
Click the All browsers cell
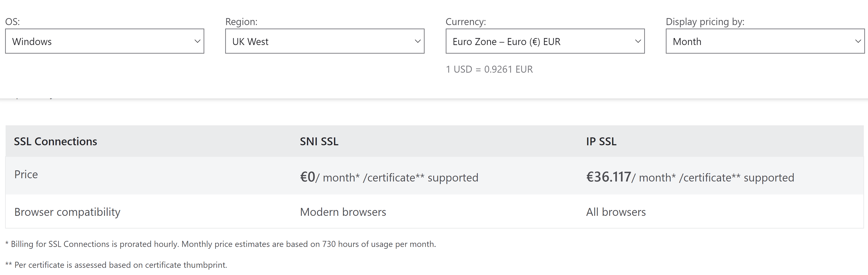[x=616, y=212]
